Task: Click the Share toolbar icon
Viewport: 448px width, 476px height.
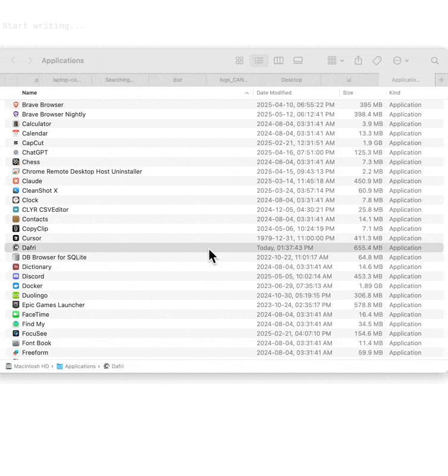Action: click(358, 61)
